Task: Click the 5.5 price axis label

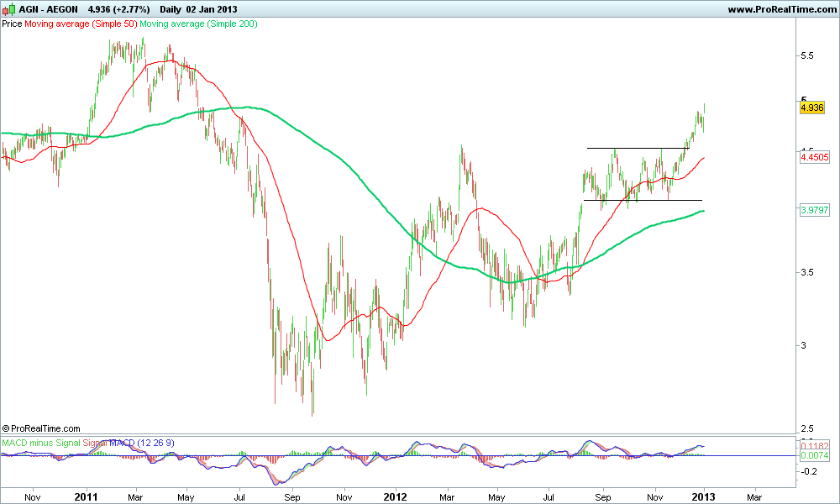Action: click(806, 55)
